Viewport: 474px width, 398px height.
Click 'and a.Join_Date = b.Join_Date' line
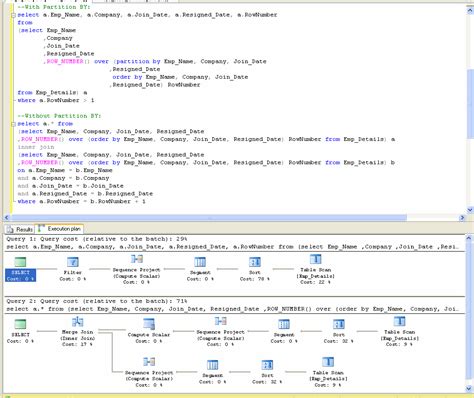[70, 186]
